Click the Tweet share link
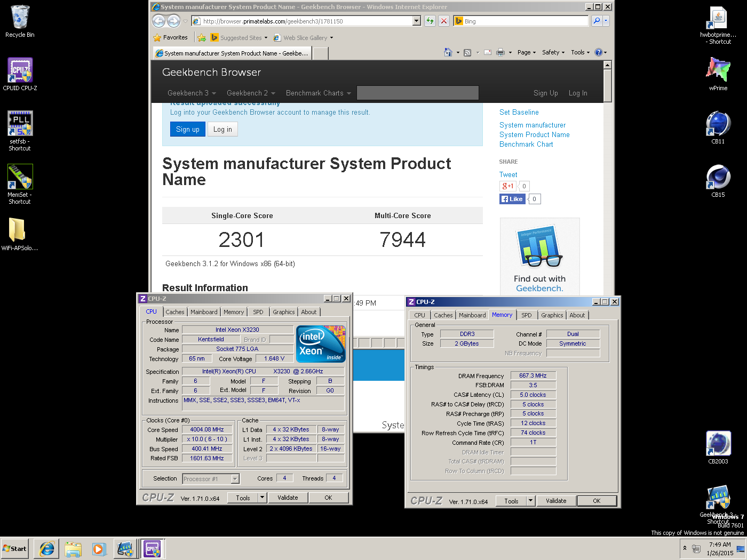This screenshot has height=560, width=747. click(508, 175)
